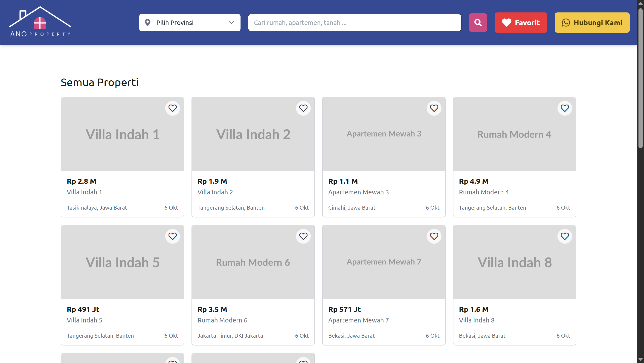Open the Favorit page button
Viewport: 644px width, 363px height.
pyautogui.click(x=521, y=23)
